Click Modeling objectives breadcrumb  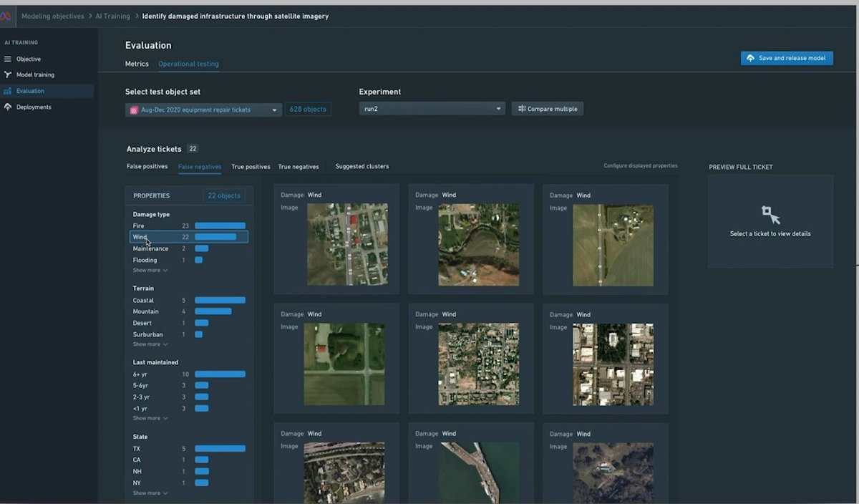click(52, 16)
